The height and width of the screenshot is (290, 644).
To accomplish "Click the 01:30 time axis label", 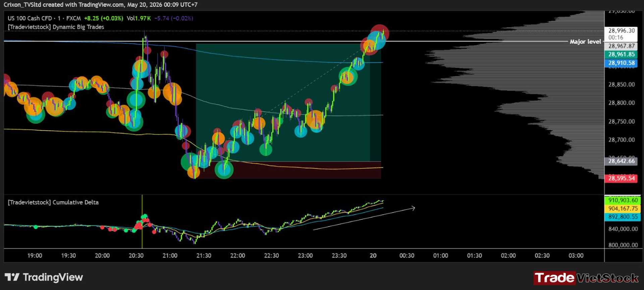I will coord(475,256).
